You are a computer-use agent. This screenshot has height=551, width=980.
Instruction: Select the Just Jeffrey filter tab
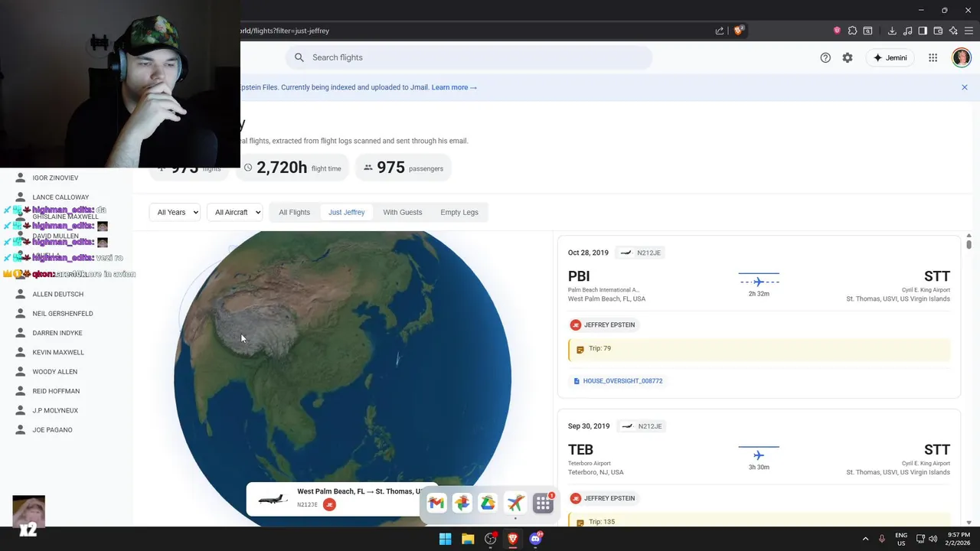click(347, 212)
